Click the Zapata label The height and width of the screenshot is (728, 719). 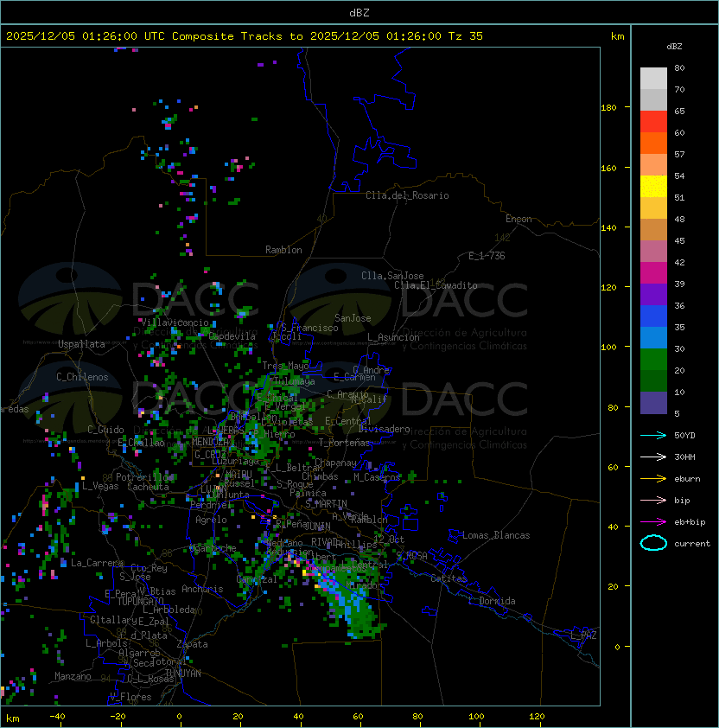point(192,644)
